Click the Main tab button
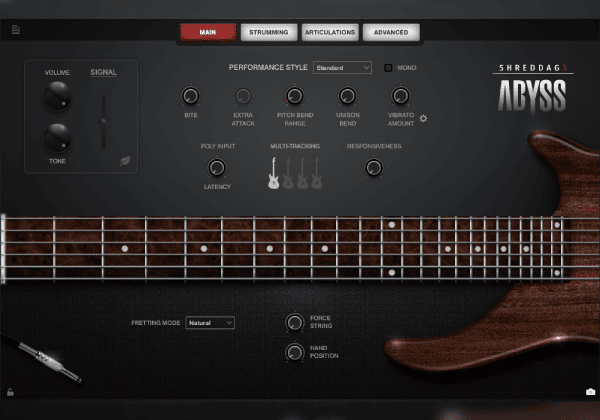The image size is (600, 420). point(208,32)
